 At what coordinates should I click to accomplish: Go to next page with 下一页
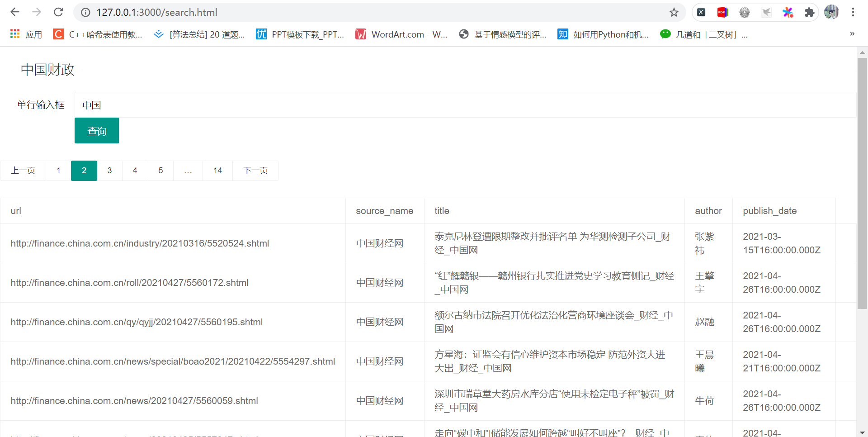click(x=255, y=171)
